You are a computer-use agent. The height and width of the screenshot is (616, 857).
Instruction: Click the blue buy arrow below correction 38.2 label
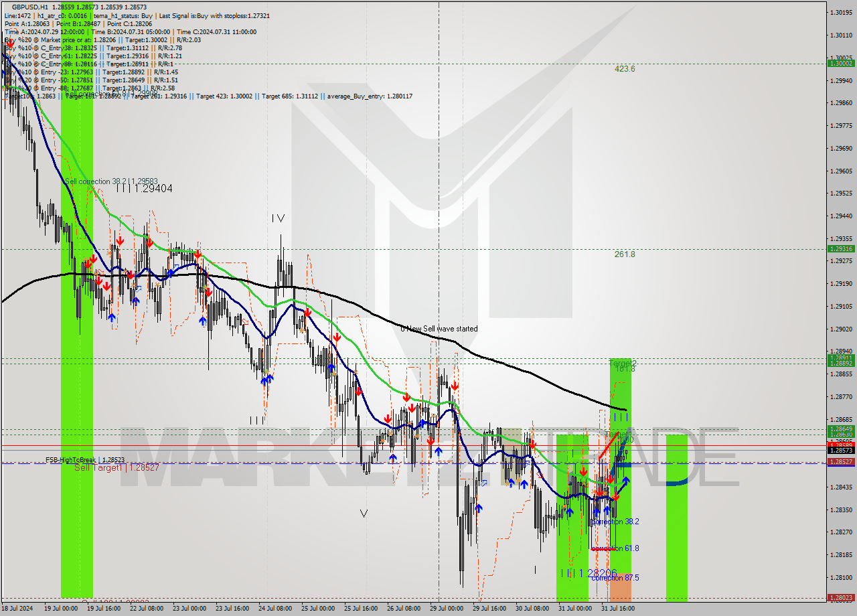(596, 511)
